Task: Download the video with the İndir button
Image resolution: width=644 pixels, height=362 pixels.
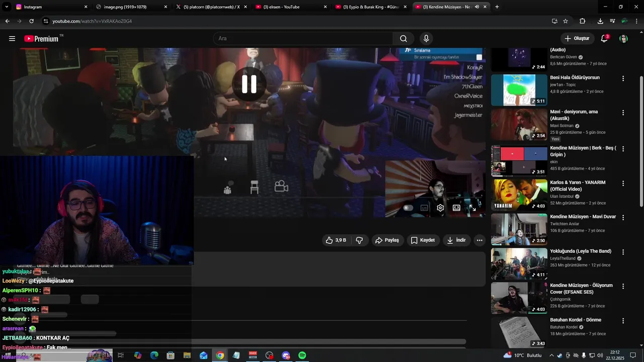Action: pos(456,240)
